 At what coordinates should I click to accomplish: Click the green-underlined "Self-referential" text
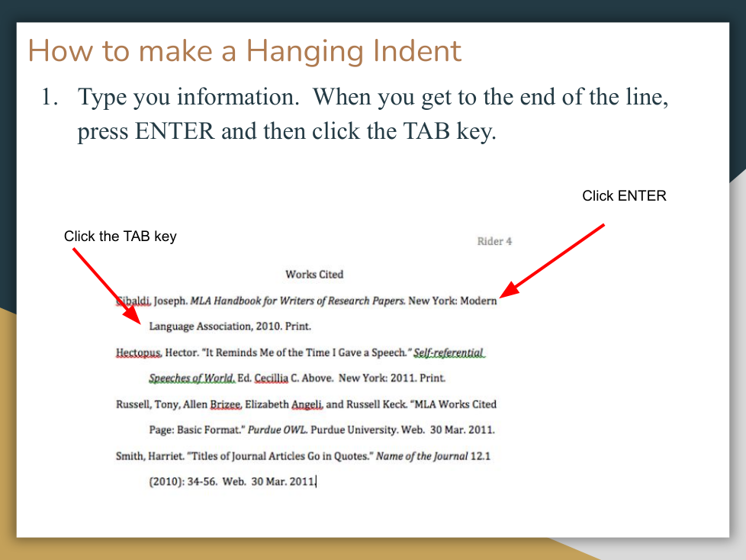(449, 352)
